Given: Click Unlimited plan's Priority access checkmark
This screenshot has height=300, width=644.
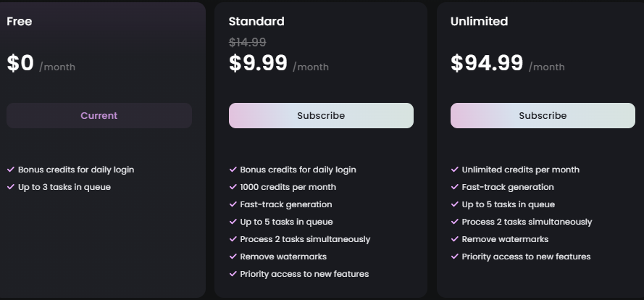Looking at the screenshot, I should (455, 257).
